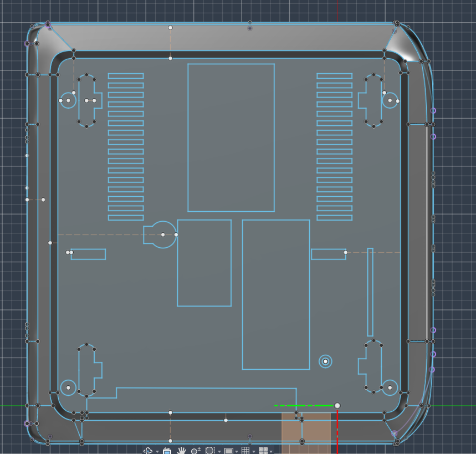The height and width of the screenshot is (454, 476).
Task: Click the Zoom Window fit icon
Action: coord(210,451)
